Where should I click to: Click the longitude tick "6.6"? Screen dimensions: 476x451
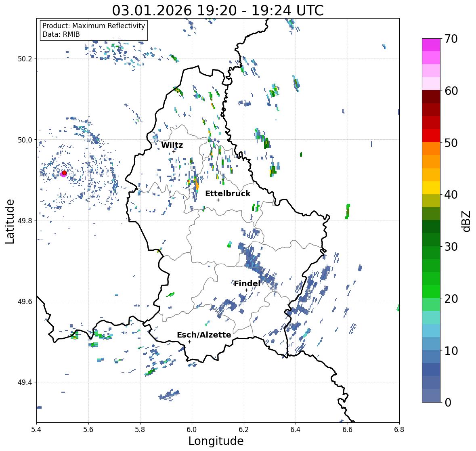coord(348,429)
